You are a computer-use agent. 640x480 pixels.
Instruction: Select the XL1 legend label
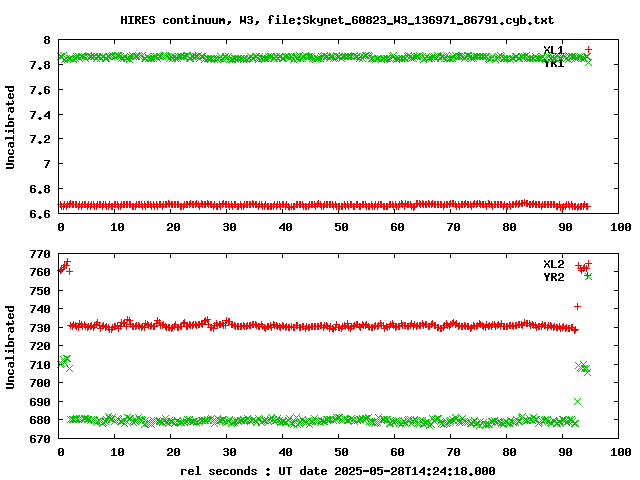point(553,50)
